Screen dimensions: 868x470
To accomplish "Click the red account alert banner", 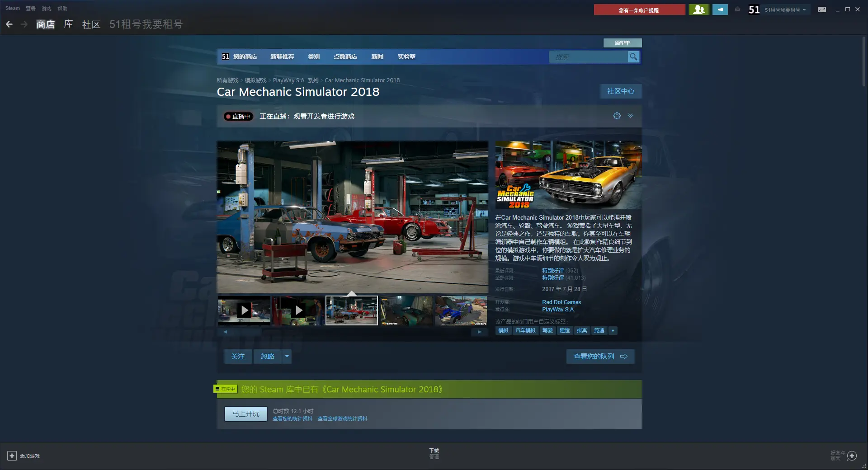I will pos(639,9).
